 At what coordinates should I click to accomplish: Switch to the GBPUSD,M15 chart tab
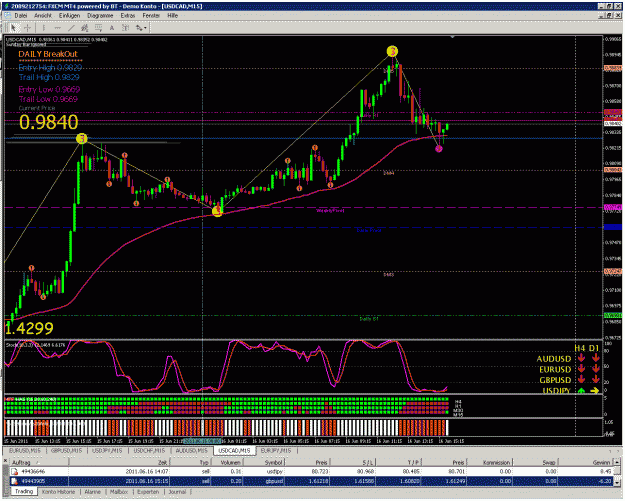coord(67,451)
